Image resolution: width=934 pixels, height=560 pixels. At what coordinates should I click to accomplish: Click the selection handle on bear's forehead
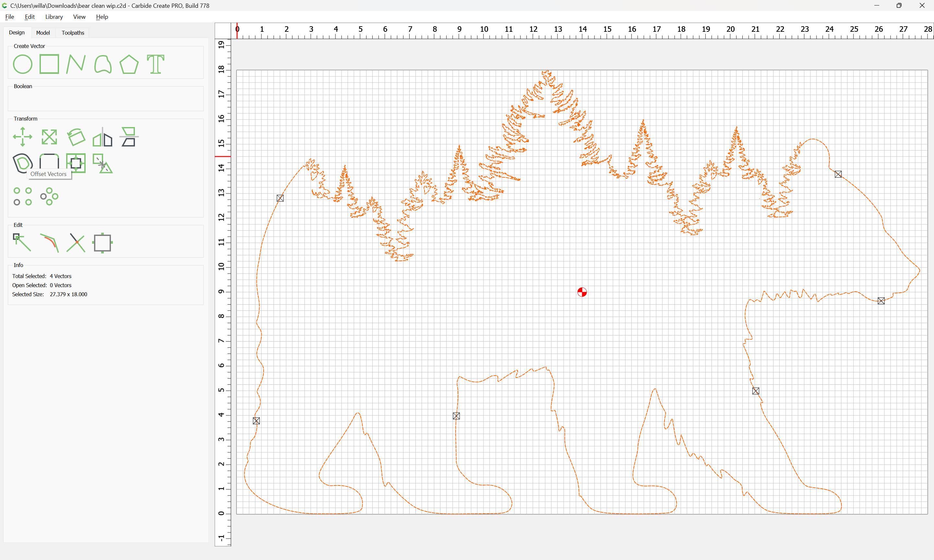click(x=838, y=174)
